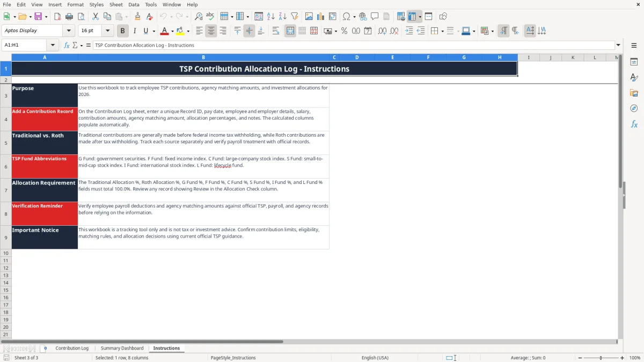
Task: Open the Data menu
Action: [x=134, y=4]
